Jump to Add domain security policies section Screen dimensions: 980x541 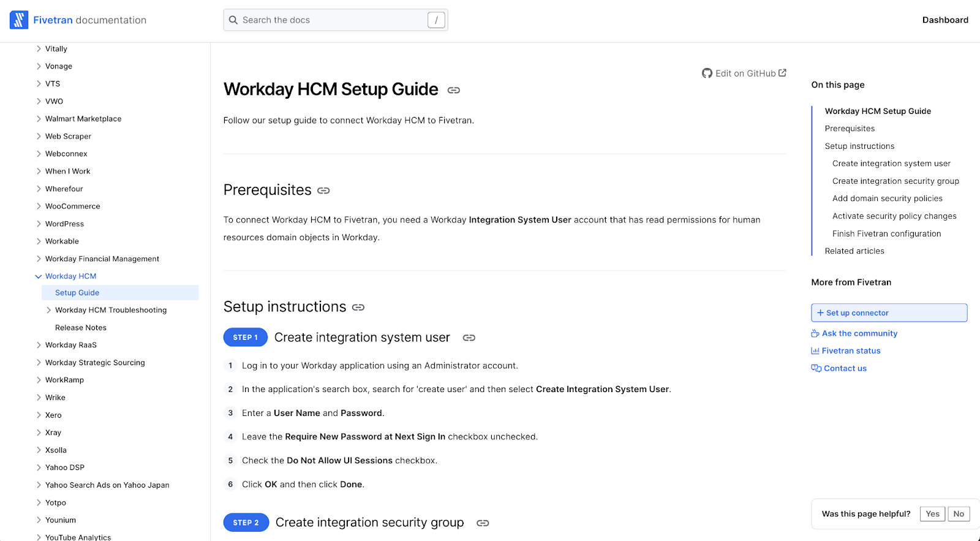[x=888, y=199]
